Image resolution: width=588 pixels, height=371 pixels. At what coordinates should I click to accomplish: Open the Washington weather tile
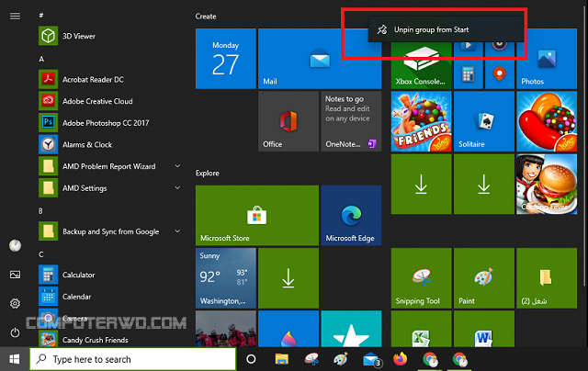click(x=226, y=278)
